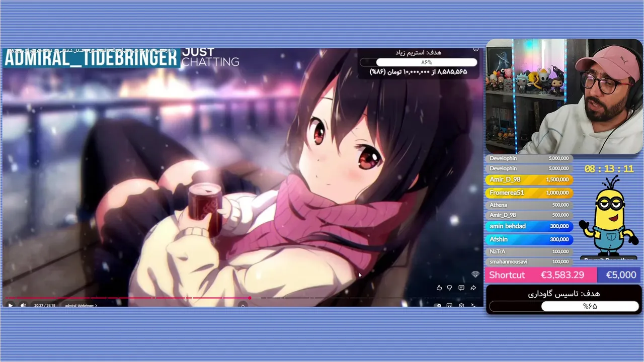Mute the video with the volume icon
The width and height of the screenshot is (644, 362).
(x=23, y=305)
